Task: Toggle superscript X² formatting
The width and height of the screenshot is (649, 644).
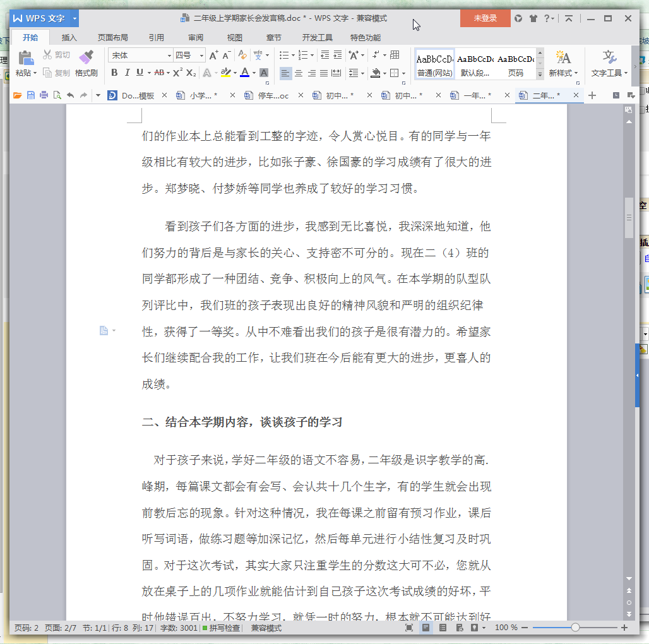Action: (x=178, y=73)
